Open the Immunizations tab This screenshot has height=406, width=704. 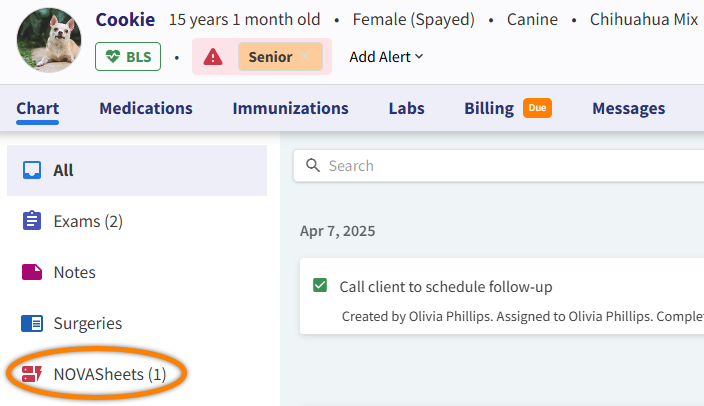tap(290, 108)
